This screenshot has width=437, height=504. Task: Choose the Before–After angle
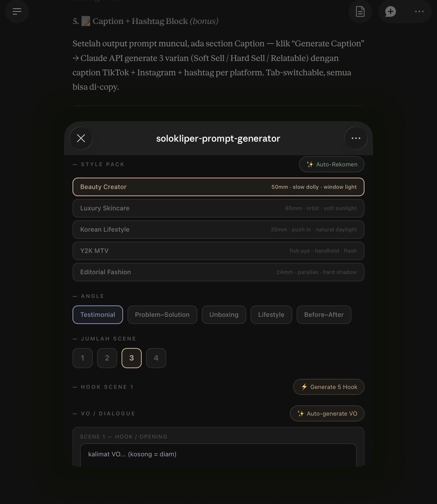tap(324, 315)
